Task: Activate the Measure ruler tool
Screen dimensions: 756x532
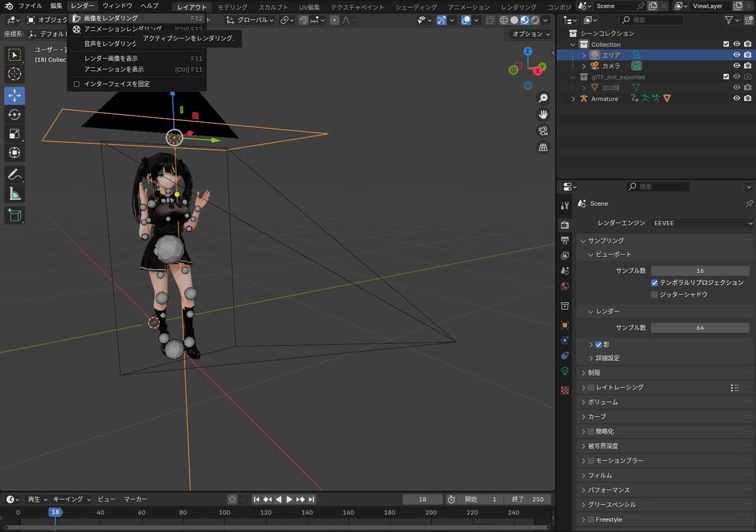Action: coord(14,193)
